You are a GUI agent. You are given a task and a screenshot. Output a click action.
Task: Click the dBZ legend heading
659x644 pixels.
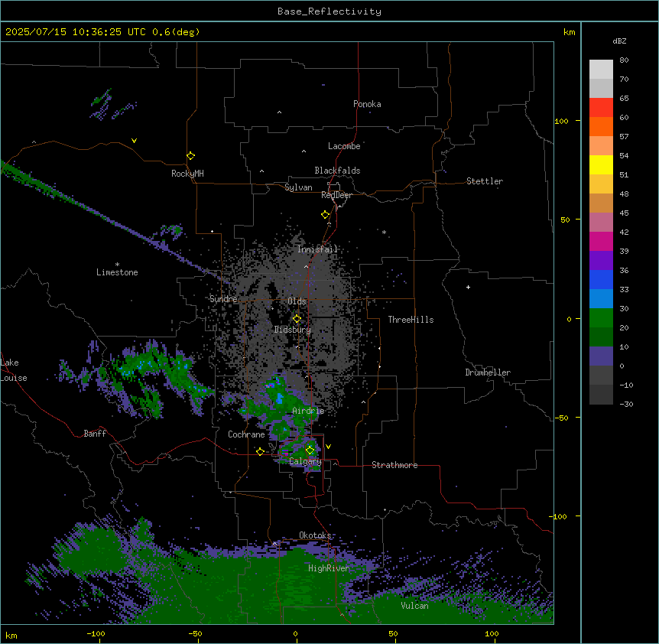pos(619,41)
